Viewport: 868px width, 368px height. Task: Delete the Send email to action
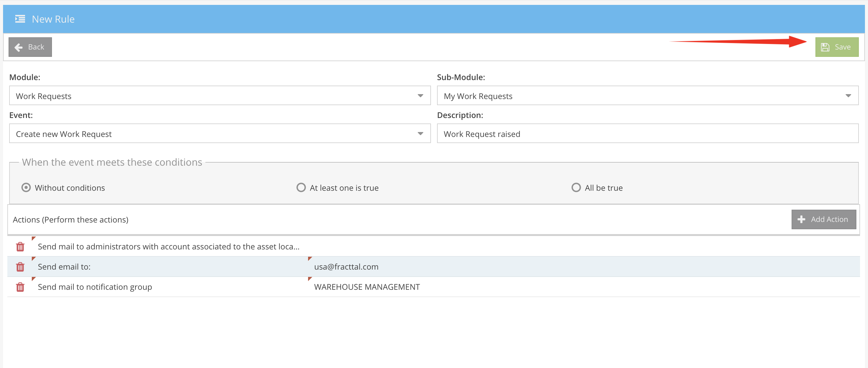click(20, 267)
